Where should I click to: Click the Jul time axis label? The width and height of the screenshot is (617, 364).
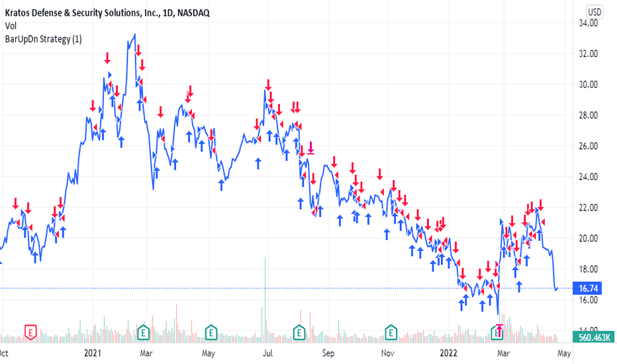click(x=267, y=353)
